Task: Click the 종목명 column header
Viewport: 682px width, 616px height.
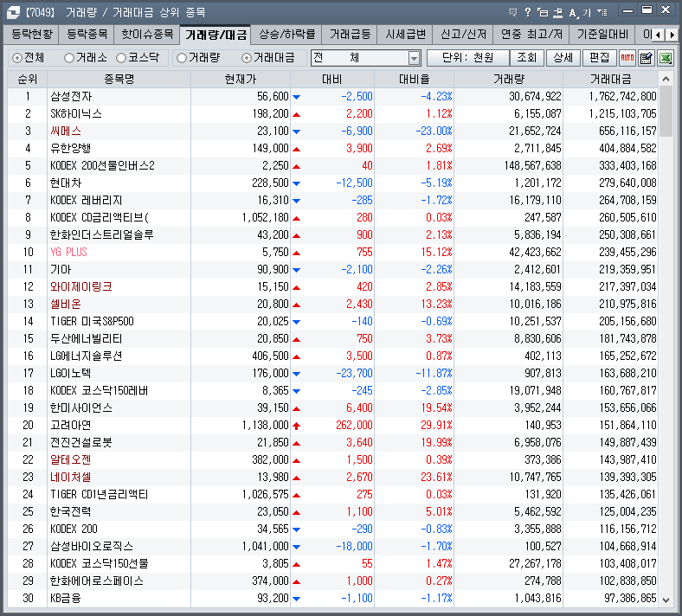Action: [x=119, y=79]
